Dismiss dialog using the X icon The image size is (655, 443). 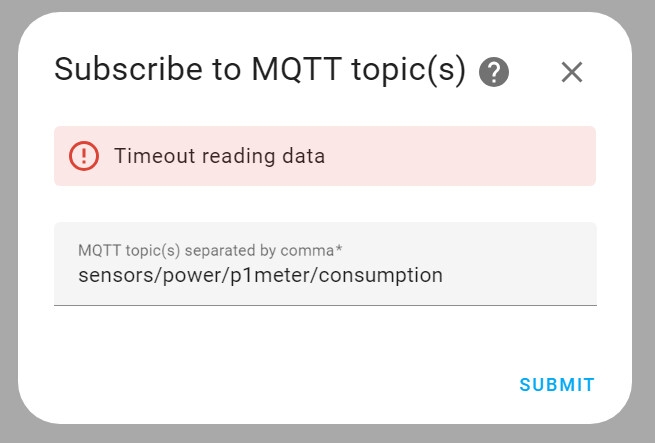pos(571,72)
